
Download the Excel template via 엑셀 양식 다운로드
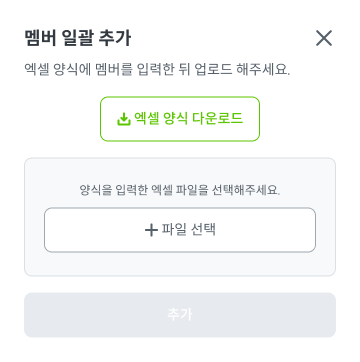click(180, 119)
